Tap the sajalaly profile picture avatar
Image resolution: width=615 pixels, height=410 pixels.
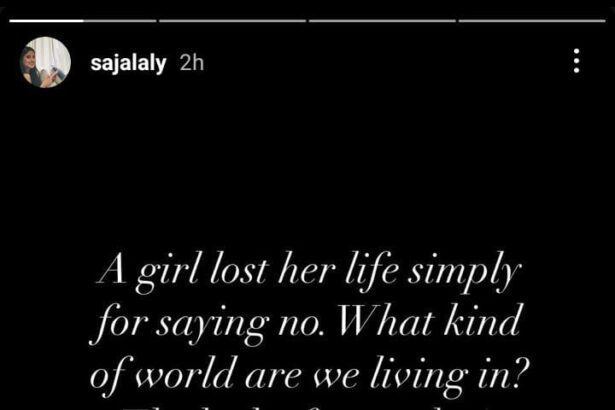tap(44, 62)
